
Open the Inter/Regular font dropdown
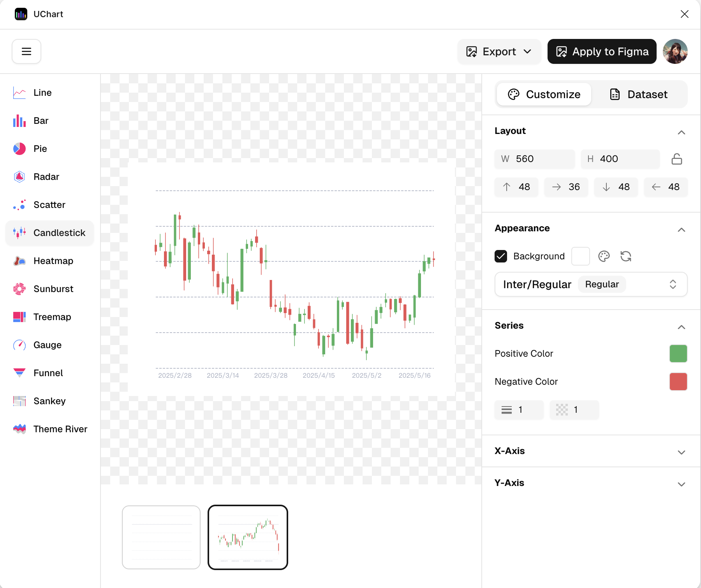pos(591,284)
